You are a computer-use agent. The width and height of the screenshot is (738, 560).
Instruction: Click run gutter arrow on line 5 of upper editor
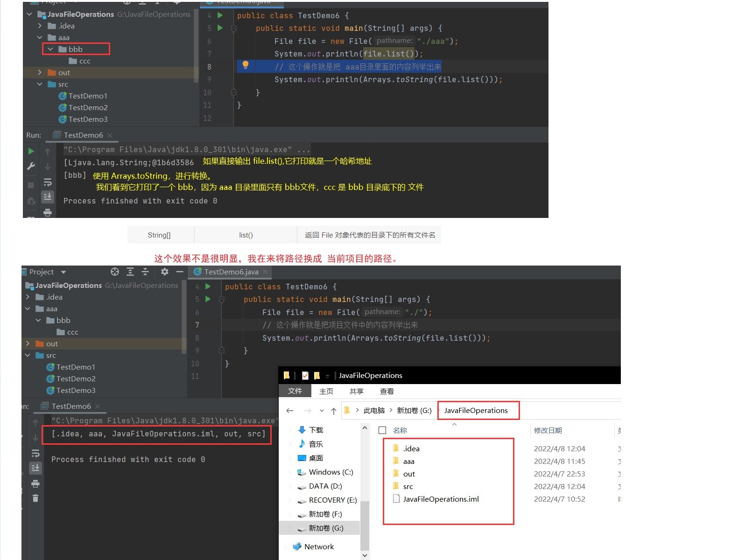(220, 28)
